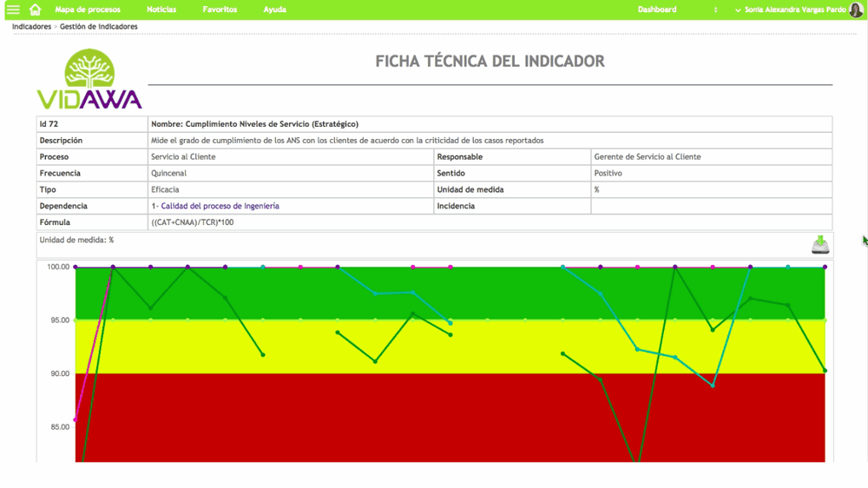The width and height of the screenshot is (868, 488).
Task: Select the Gerente de Servicio al Cliente value
Action: [648, 157]
